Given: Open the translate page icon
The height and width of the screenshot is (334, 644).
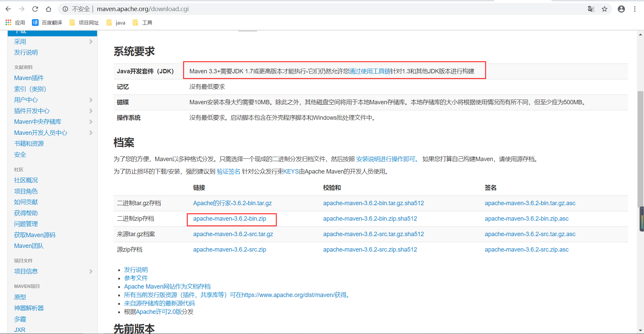Looking at the screenshot, I should pyautogui.click(x=591, y=9).
